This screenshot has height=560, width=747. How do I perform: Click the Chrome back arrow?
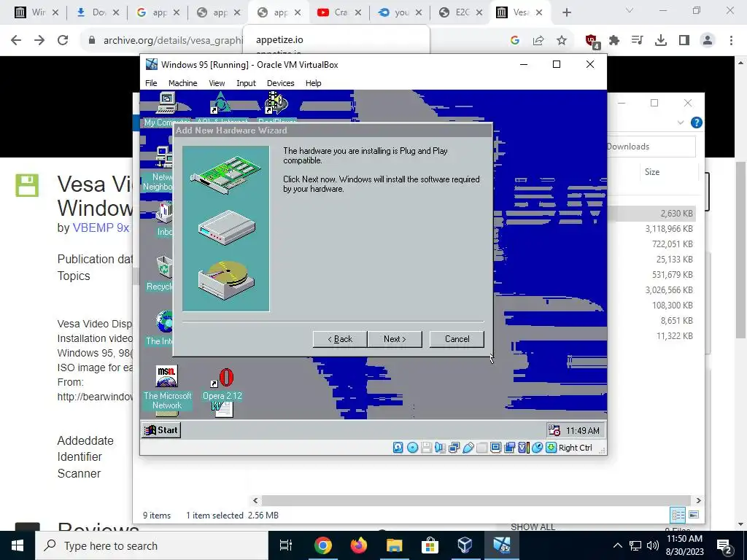pos(16,40)
